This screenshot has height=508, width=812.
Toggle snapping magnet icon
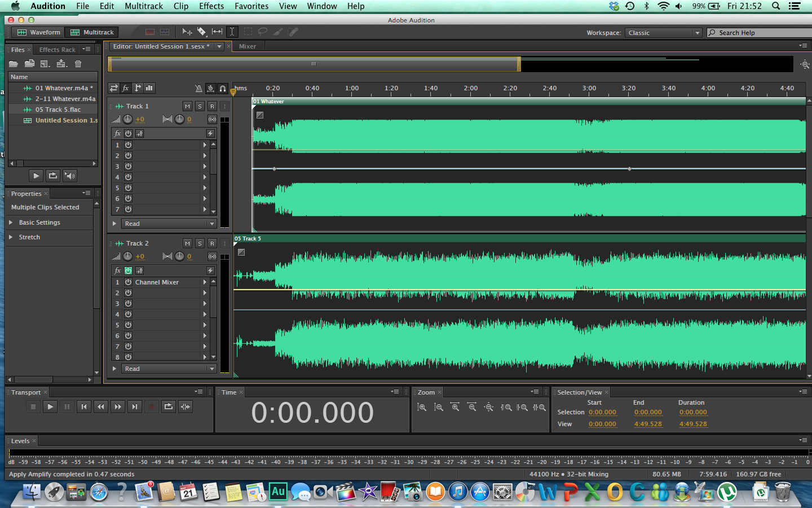tap(223, 89)
